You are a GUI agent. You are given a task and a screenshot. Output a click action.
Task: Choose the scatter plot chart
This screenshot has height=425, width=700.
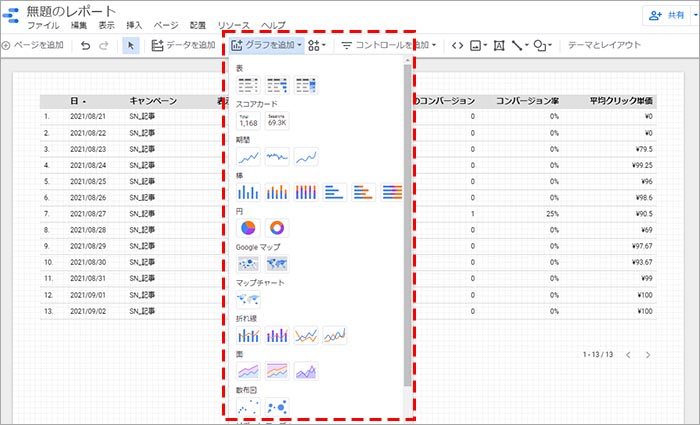[248, 406]
